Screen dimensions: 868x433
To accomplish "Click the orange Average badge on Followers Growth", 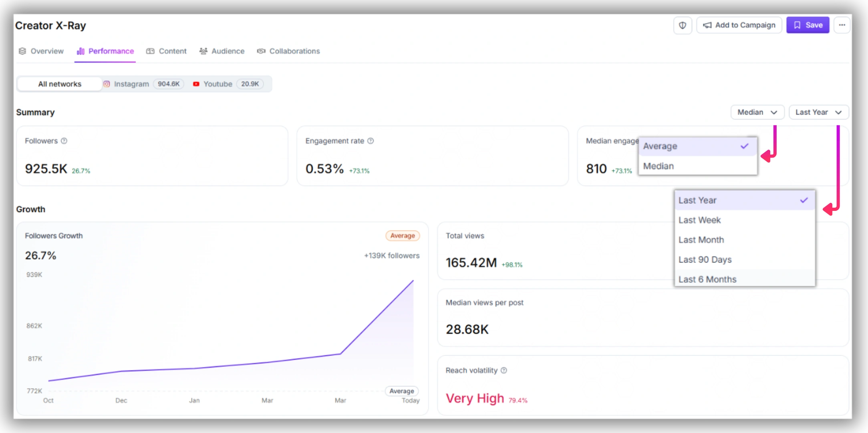I will pyautogui.click(x=403, y=236).
